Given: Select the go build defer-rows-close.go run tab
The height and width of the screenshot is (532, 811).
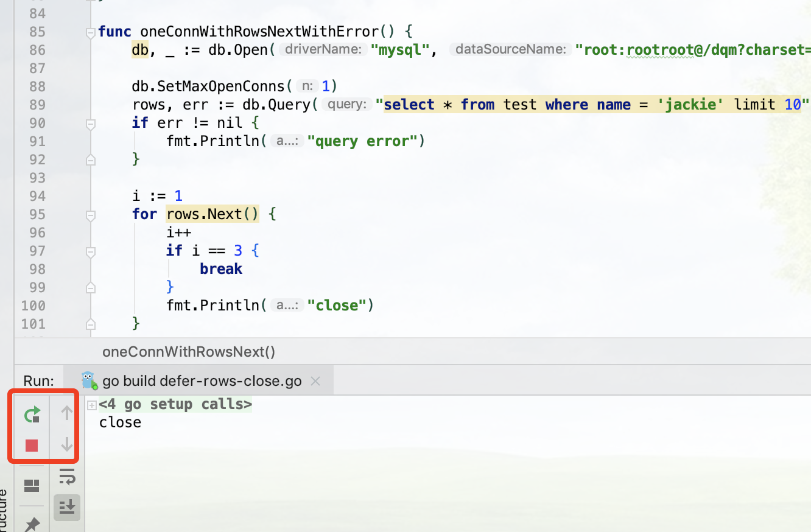Looking at the screenshot, I should pos(198,381).
